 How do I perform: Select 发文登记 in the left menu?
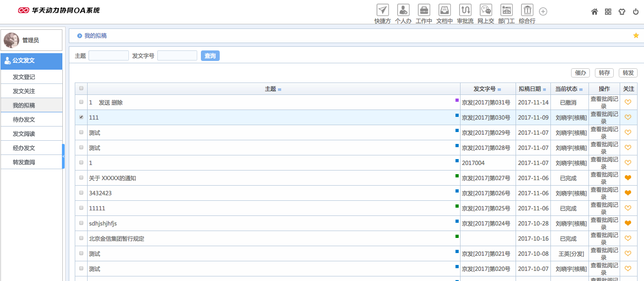point(24,77)
